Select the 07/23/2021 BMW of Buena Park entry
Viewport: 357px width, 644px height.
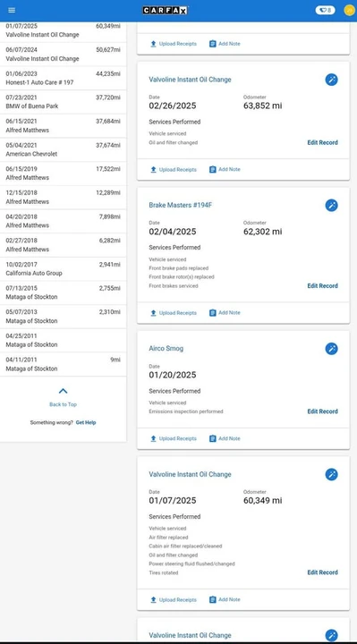click(x=63, y=102)
